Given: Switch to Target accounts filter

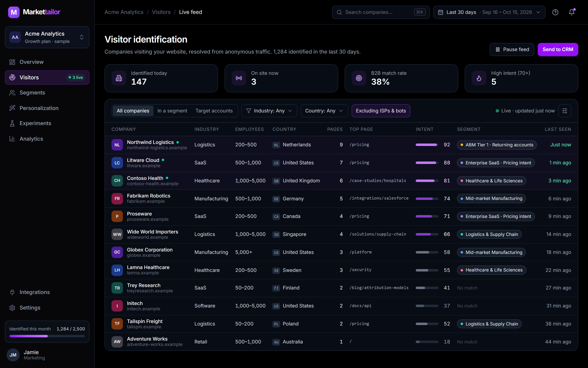Looking at the screenshot, I should 214,111.
